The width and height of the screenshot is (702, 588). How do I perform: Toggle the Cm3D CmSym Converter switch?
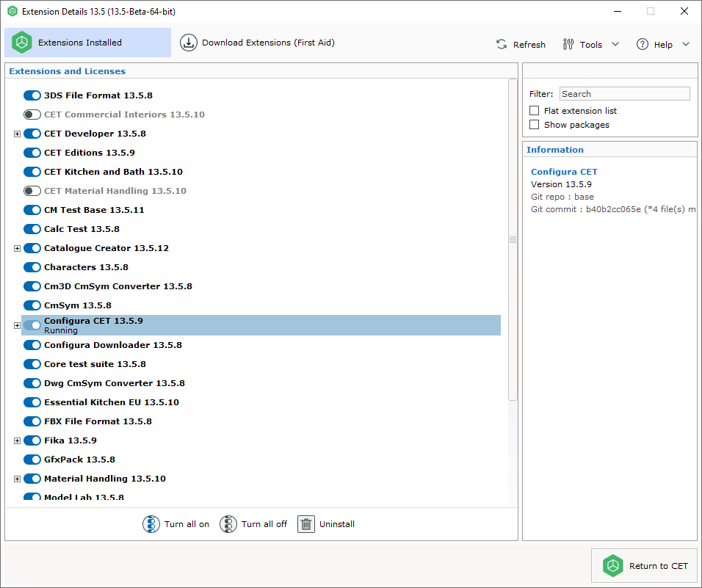(32, 286)
